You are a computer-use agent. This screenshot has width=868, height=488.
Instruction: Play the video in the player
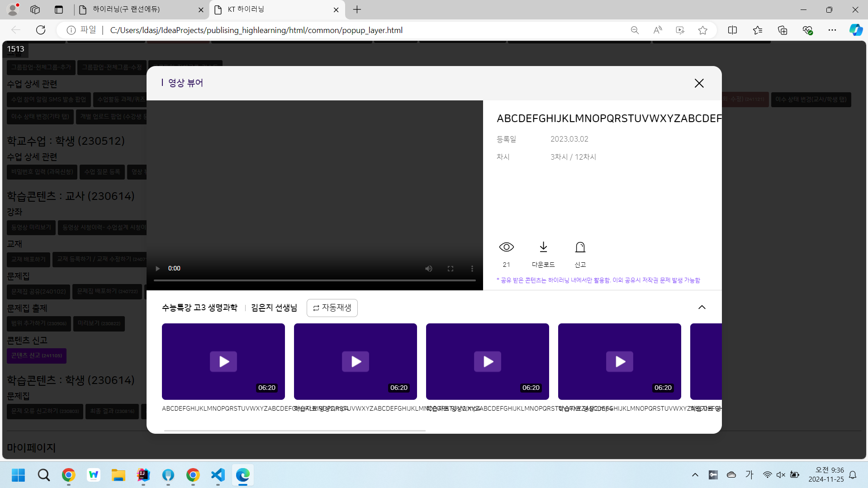coord(158,269)
